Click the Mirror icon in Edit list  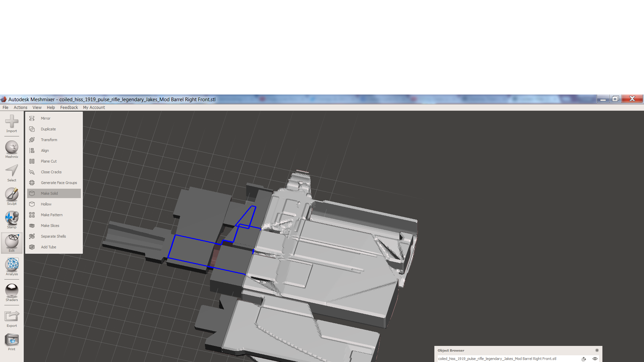pos(32,118)
